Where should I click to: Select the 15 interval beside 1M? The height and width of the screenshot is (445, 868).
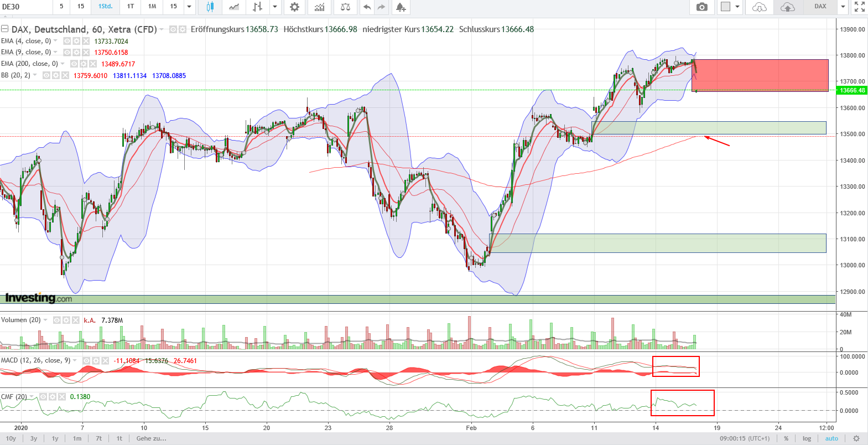[174, 7]
